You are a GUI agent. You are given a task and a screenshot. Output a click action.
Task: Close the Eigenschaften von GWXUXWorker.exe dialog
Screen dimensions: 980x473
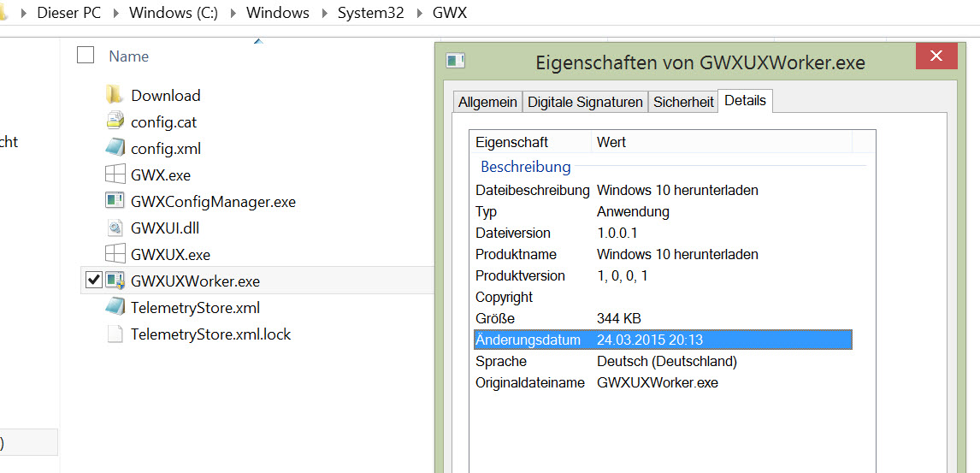click(x=936, y=56)
